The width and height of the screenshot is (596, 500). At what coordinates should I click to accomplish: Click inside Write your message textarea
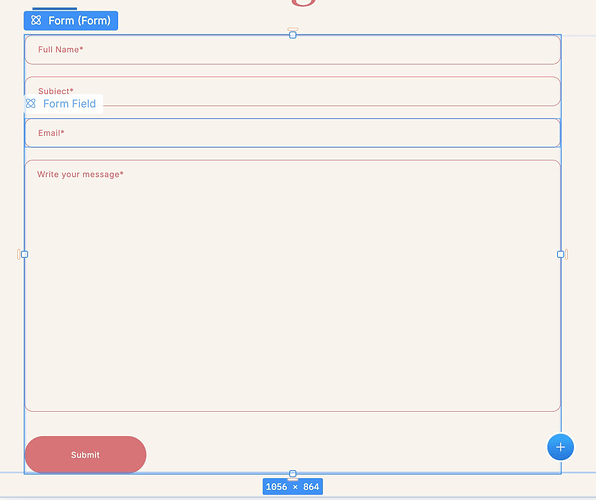(x=292, y=286)
